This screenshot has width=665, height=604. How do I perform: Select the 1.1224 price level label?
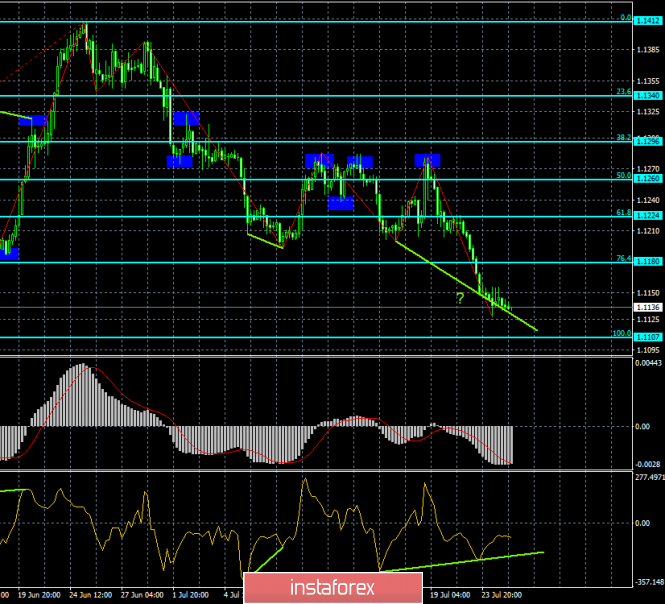646,217
